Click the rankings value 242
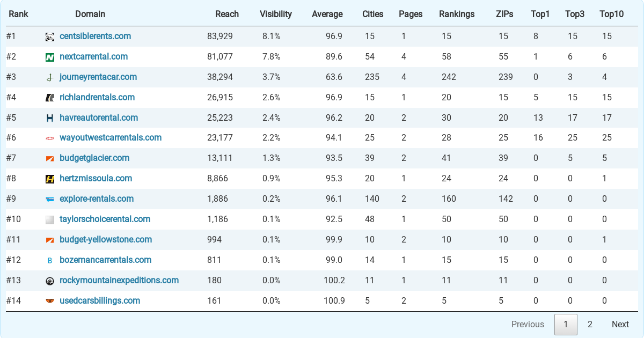 449,77
